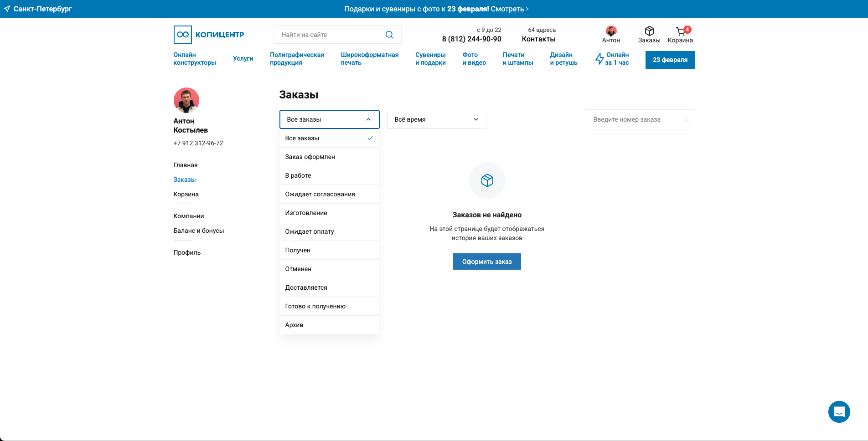Open the chat widget bubble
Viewport: 868px width, 441px height.
click(839, 412)
